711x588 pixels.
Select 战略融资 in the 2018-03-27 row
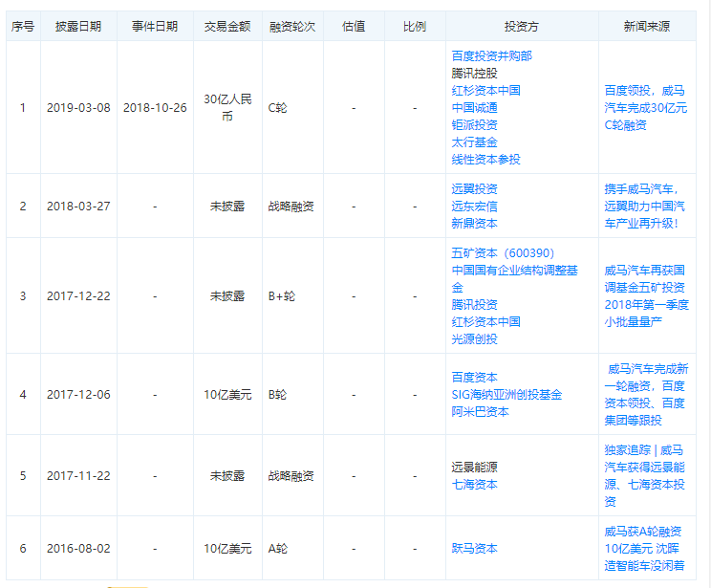click(x=291, y=206)
